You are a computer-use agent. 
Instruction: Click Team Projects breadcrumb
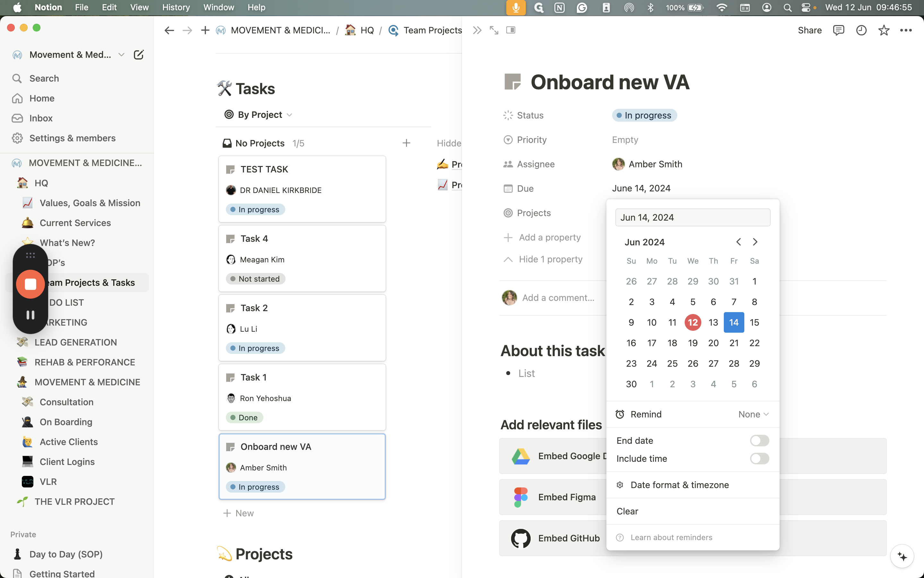[x=425, y=30]
